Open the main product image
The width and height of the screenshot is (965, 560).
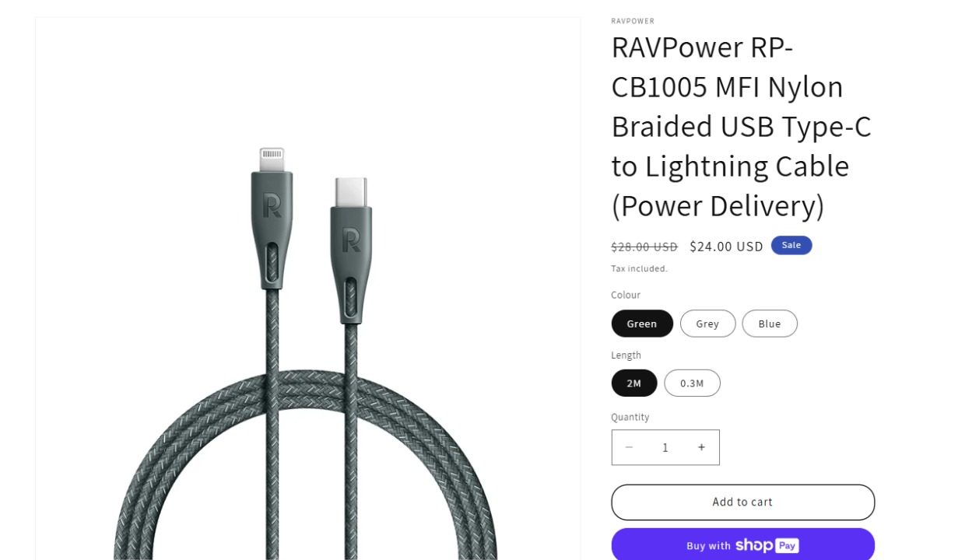pos(307,289)
